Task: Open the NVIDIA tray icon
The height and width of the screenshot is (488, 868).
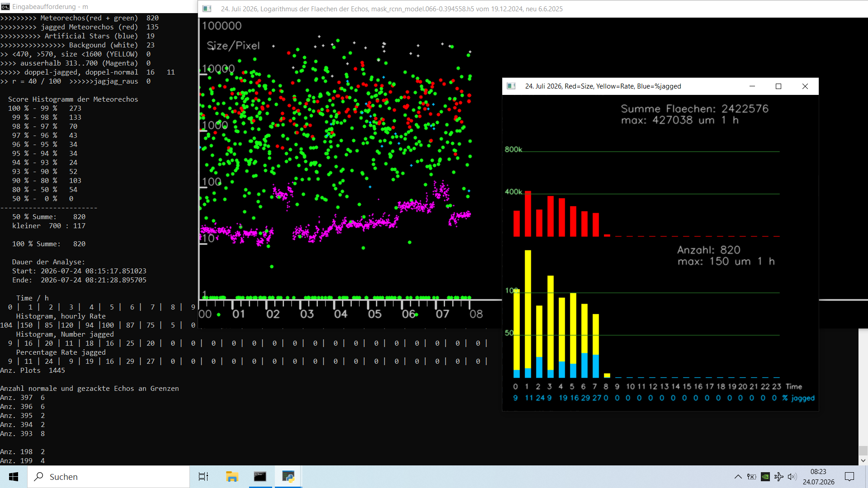Action: [x=765, y=477]
